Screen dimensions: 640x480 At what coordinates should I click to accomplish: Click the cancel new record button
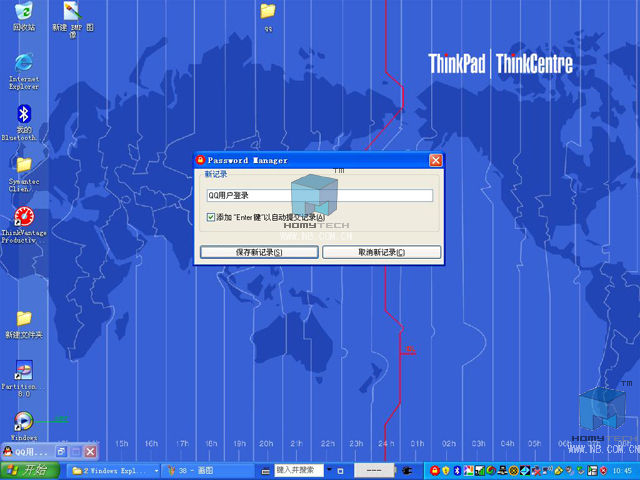tap(381, 252)
